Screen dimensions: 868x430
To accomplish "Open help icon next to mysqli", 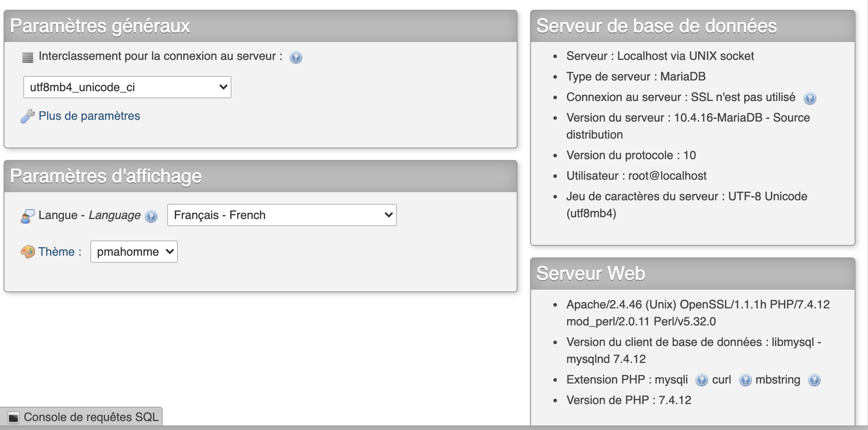I will pos(701,380).
